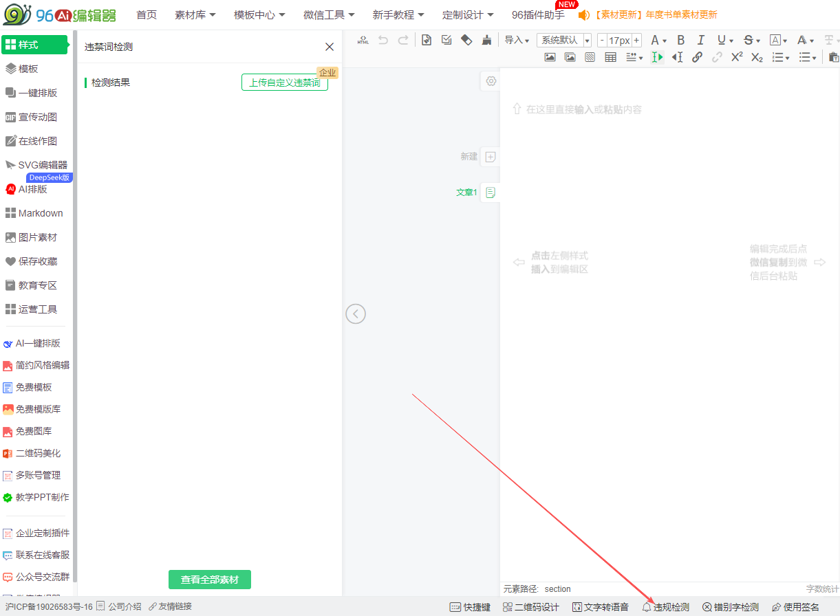Screen dimensions: 840x616
Task: Apply italic formatting
Action: [x=701, y=41]
